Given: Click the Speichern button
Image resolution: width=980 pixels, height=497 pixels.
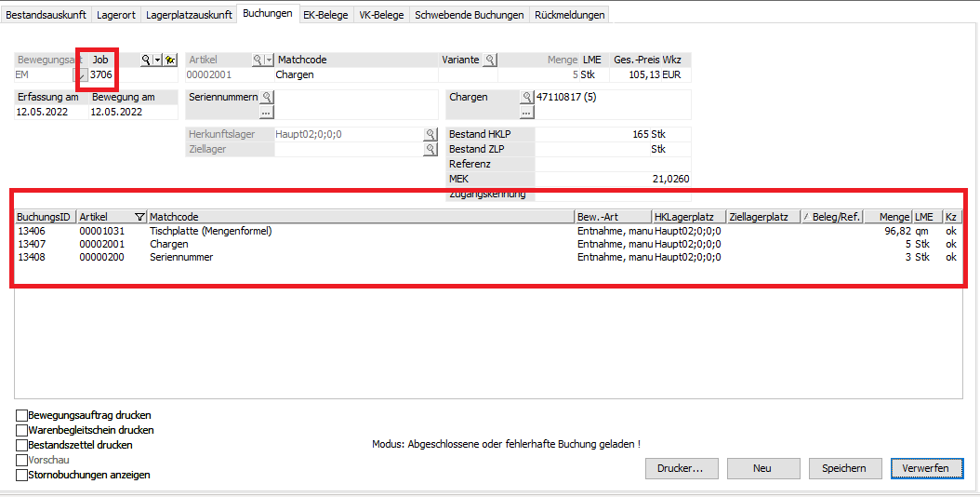Looking at the screenshot, I should click(844, 468).
